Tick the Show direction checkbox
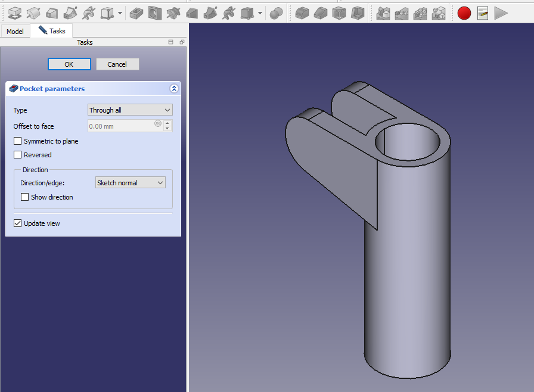The image size is (534, 392). (25, 197)
